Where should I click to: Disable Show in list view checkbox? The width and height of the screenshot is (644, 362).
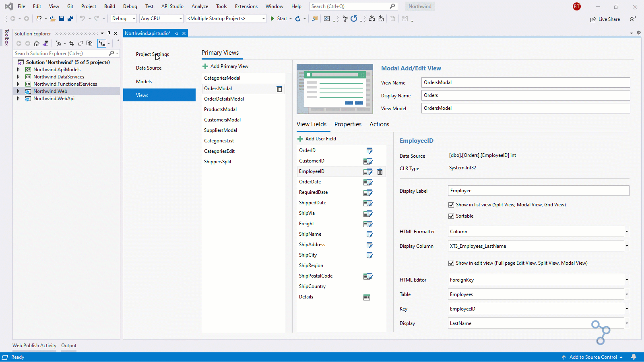pyautogui.click(x=451, y=205)
